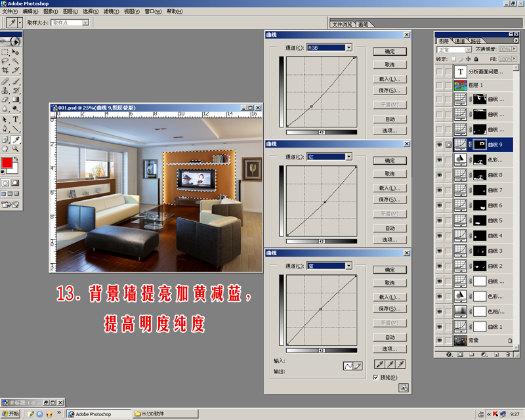The width and height of the screenshot is (525, 420).
Task: Open the Fill slider arrow
Action: pos(514,59)
